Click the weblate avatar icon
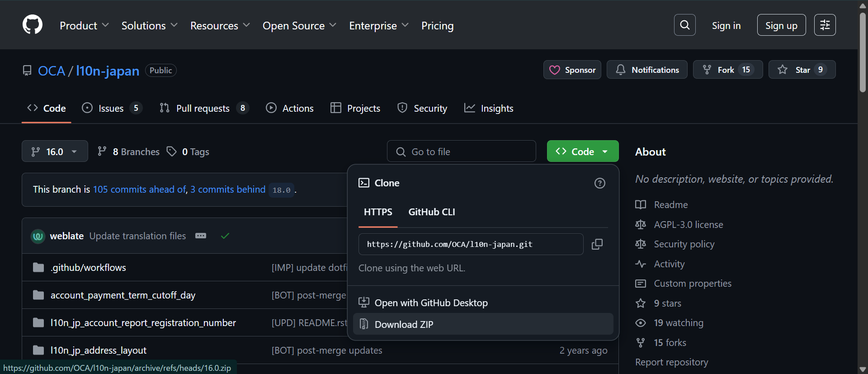The width and height of the screenshot is (868, 374). (x=38, y=236)
